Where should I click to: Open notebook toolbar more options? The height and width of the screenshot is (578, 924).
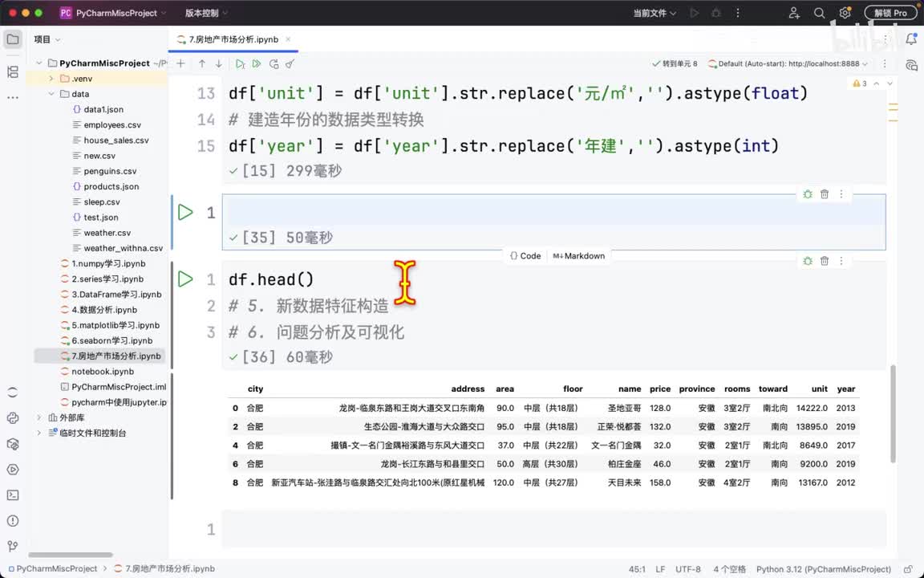(x=885, y=63)
